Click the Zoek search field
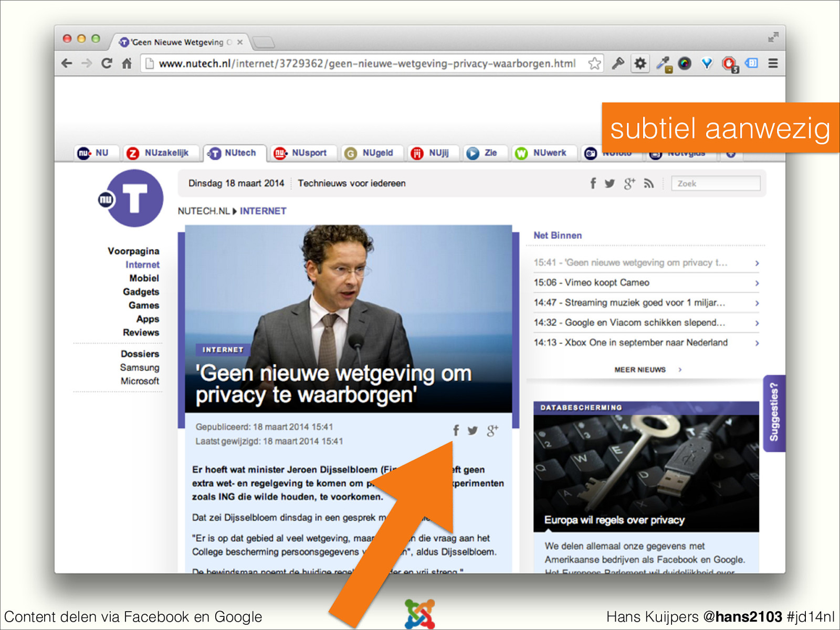The image size is (840, 630). 716,183
